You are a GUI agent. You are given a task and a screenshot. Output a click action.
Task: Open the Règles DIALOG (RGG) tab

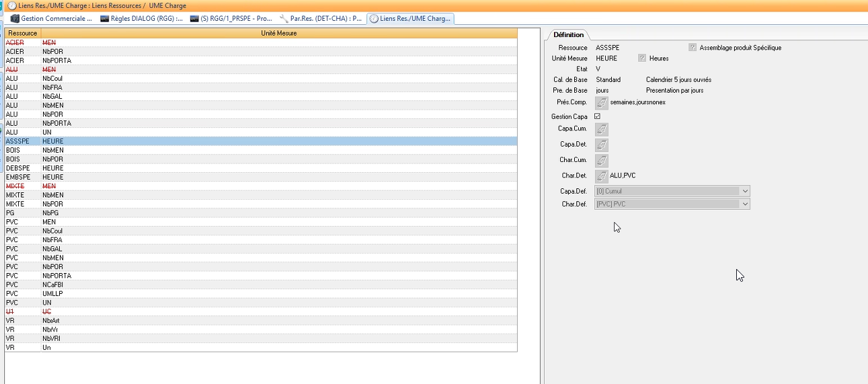[x=141, y=19]
